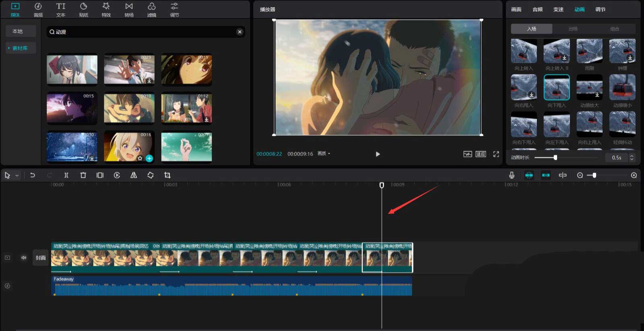Screen dimensions: 644x331
Task: Click the freeze frame icon
Action: coord(100,175)
